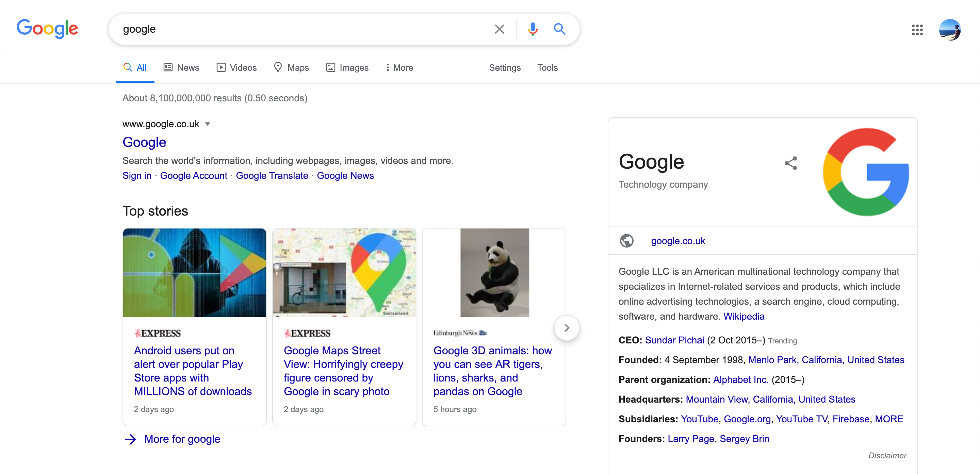Open the Google Translate sitelink
This screenshot has height=474, width=980.
pyautogui.click(x=272, y=175)
